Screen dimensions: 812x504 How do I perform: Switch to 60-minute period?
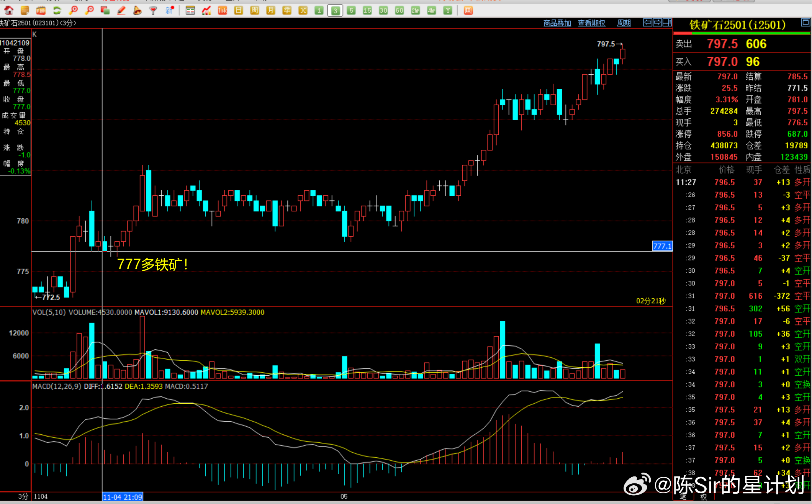coord(399,10)
